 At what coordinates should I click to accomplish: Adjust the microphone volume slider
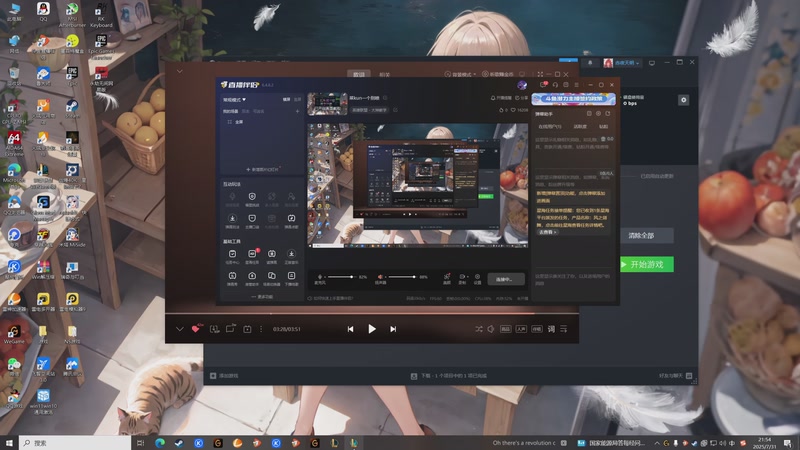point(341,277)
